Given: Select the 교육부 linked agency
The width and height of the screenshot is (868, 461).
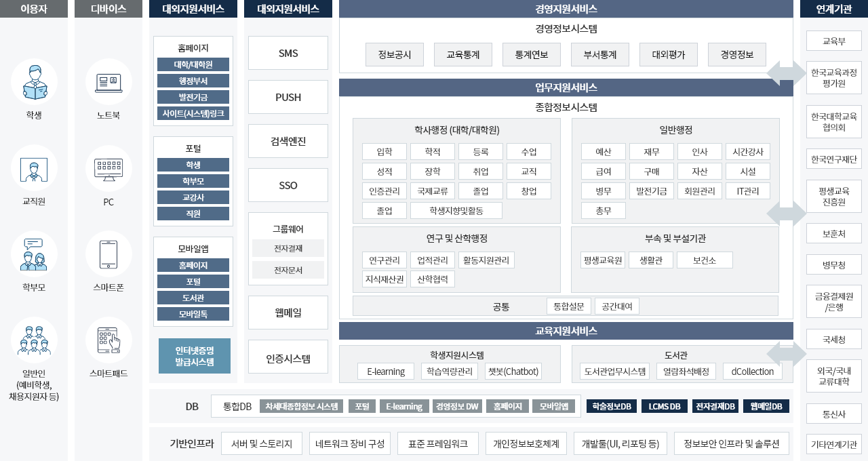Looking at the screenshot, I should click(833, 41).
